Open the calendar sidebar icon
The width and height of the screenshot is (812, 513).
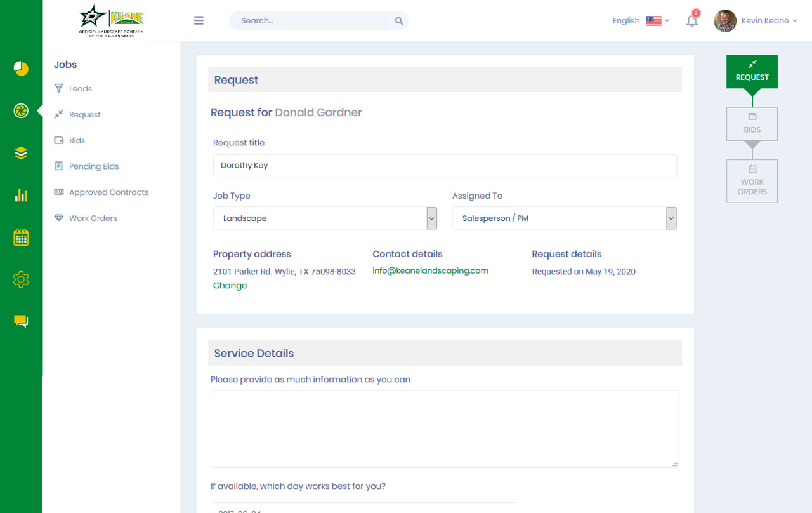tap(21, 237)
